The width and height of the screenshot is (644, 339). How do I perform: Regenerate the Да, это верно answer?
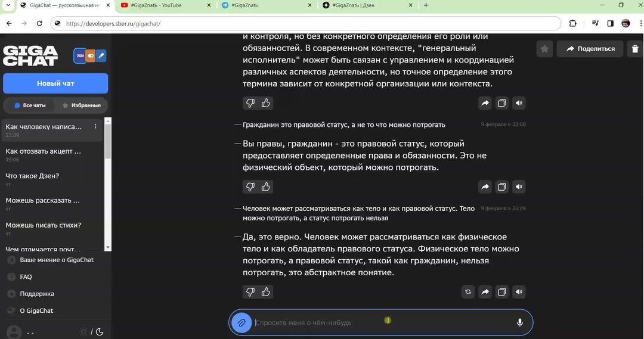pos(468,292)
